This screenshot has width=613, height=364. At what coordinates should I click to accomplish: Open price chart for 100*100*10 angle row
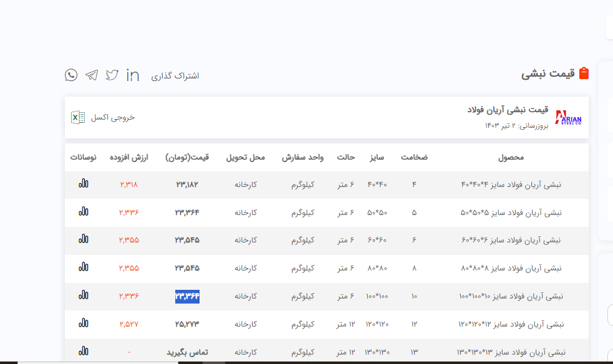[x=83, y=295]
